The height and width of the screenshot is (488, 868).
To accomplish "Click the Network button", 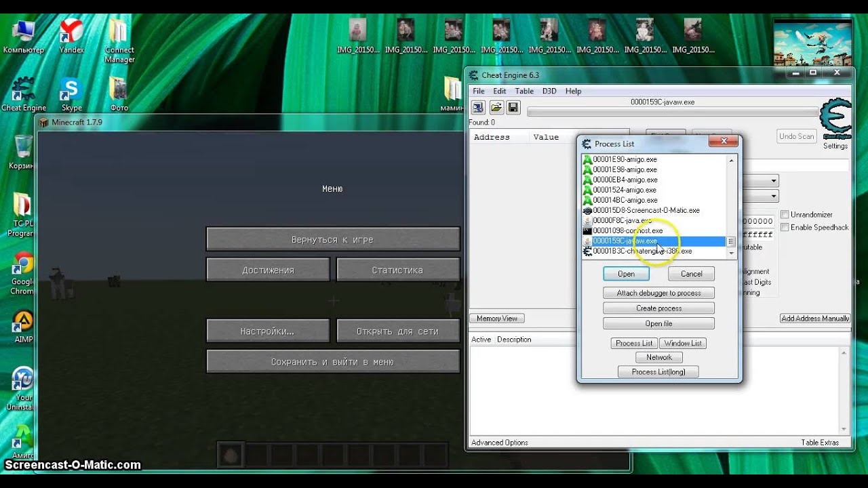I will tap(659, 357).
